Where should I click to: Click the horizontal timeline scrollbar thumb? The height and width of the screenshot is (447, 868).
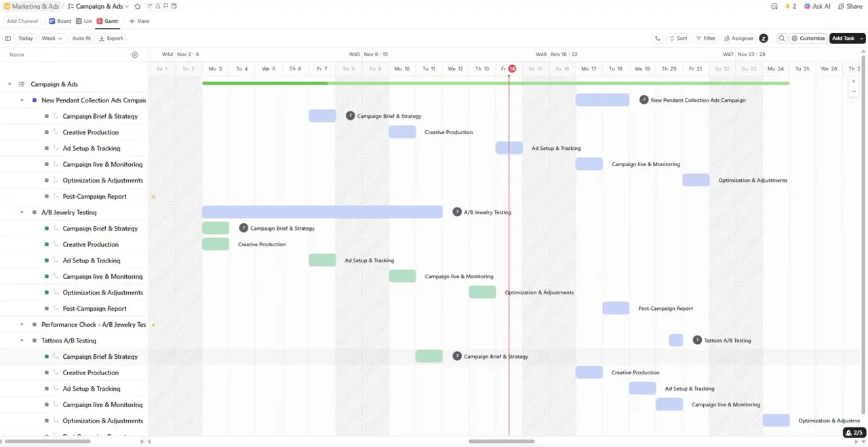click(502, 442)
